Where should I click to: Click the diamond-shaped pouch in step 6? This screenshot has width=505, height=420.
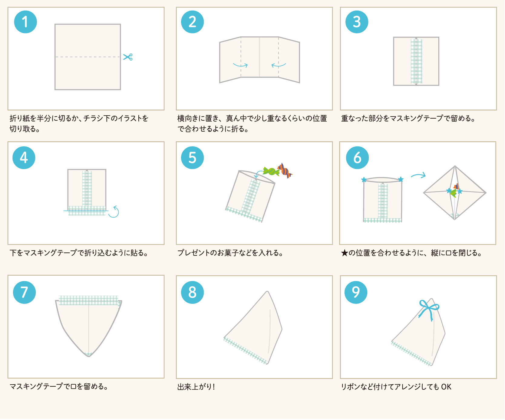point(454,192)
